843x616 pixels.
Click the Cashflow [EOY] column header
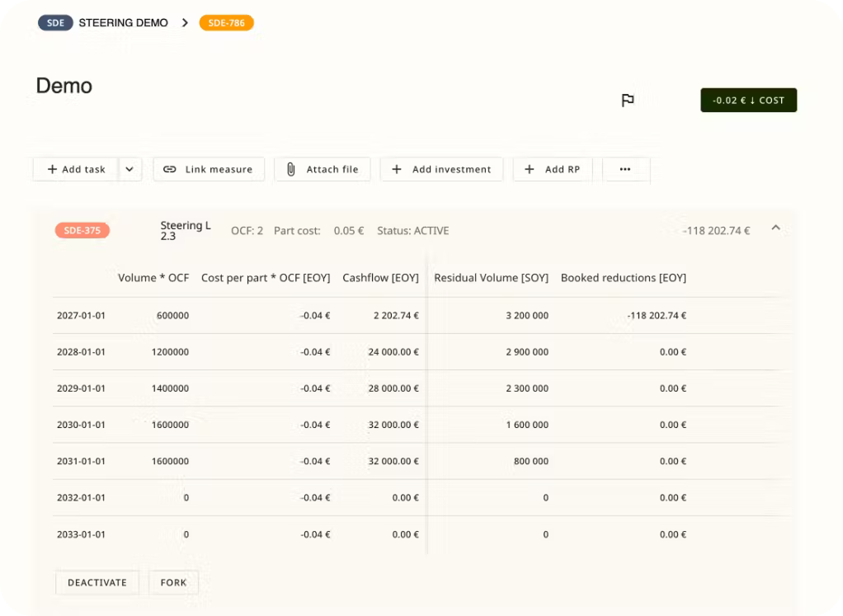[x=380, y=278]
